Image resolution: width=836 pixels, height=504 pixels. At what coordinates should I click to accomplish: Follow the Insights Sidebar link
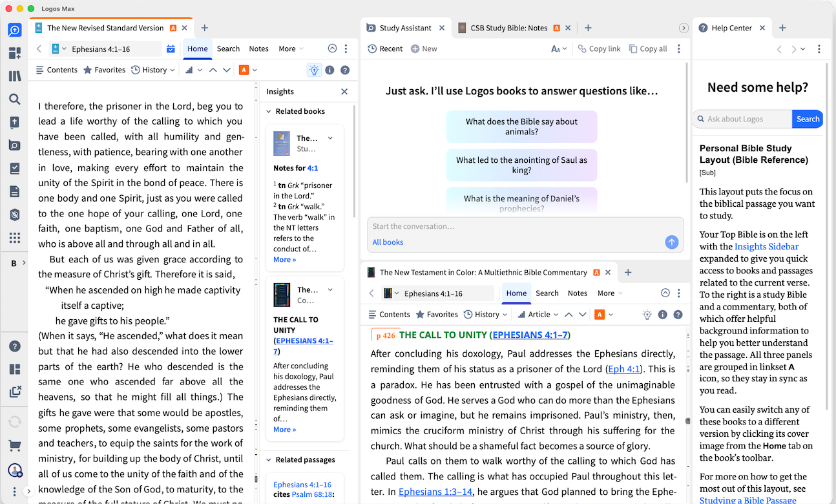766,246
